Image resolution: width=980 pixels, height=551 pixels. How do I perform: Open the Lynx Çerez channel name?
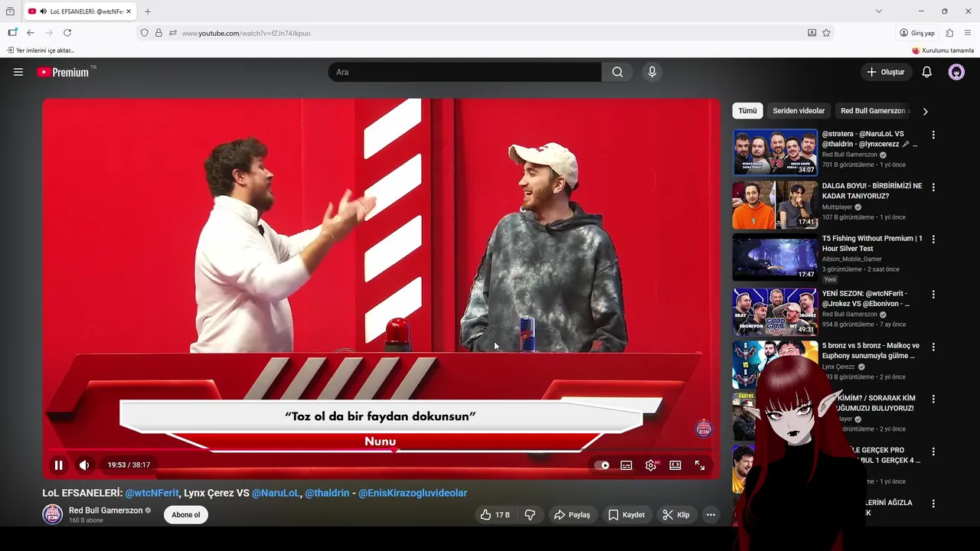tap(838, 367)
